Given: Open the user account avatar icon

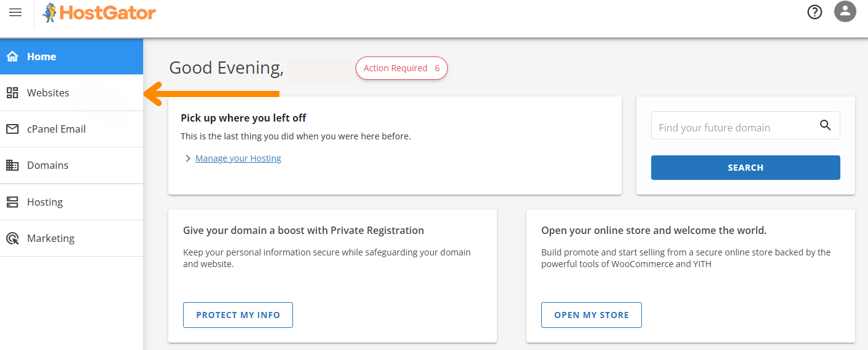Looking at the screenshot, I should pos(845,11).
